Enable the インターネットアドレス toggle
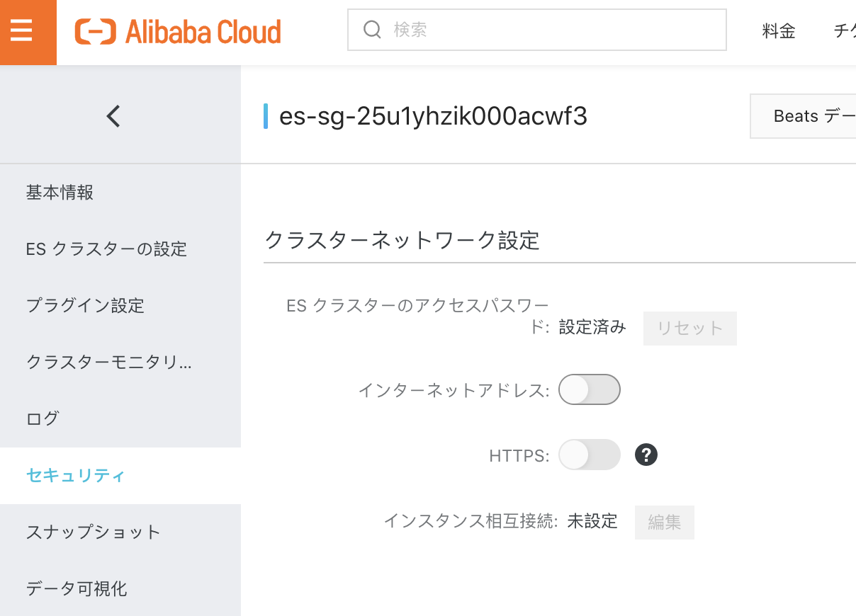856x616 pixels. 590,389
